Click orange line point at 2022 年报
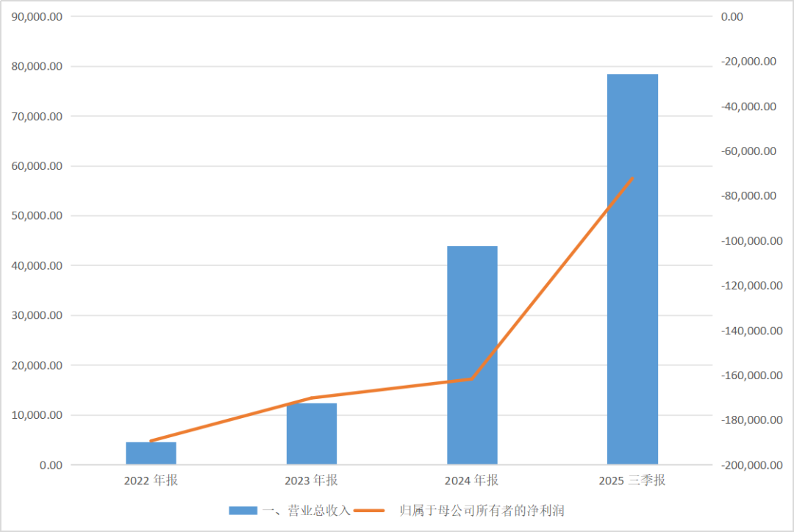The image size is (794, 532). coord(151,441)
